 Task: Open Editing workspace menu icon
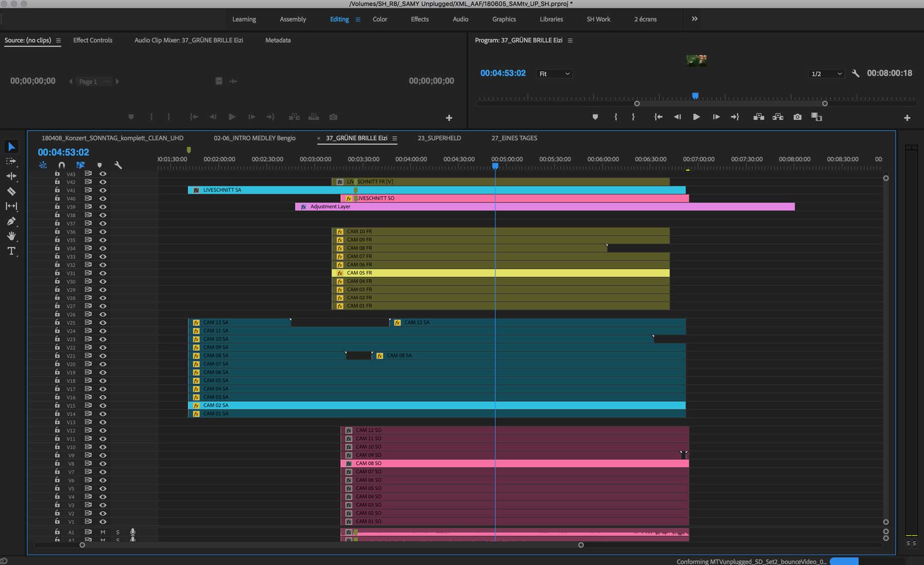point(358,20)
